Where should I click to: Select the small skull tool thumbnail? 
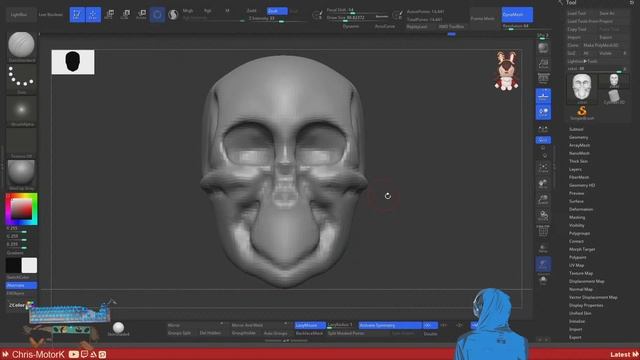click(x=614, y=81)
